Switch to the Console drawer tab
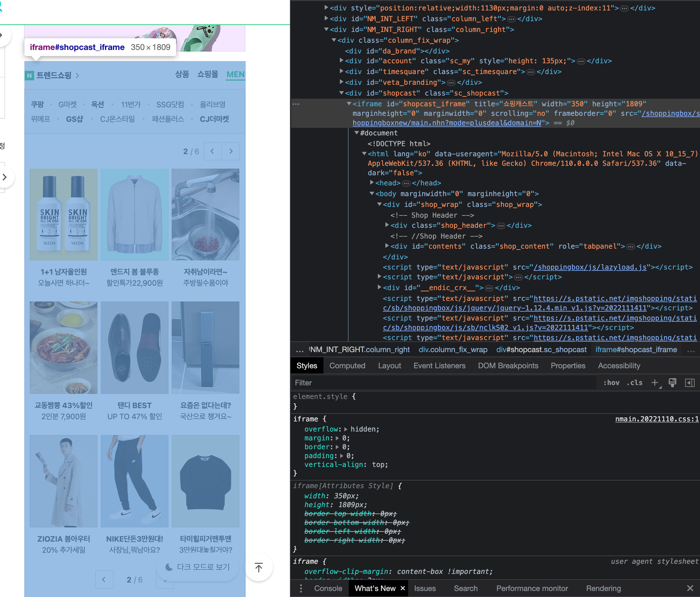 coord(328,588)
